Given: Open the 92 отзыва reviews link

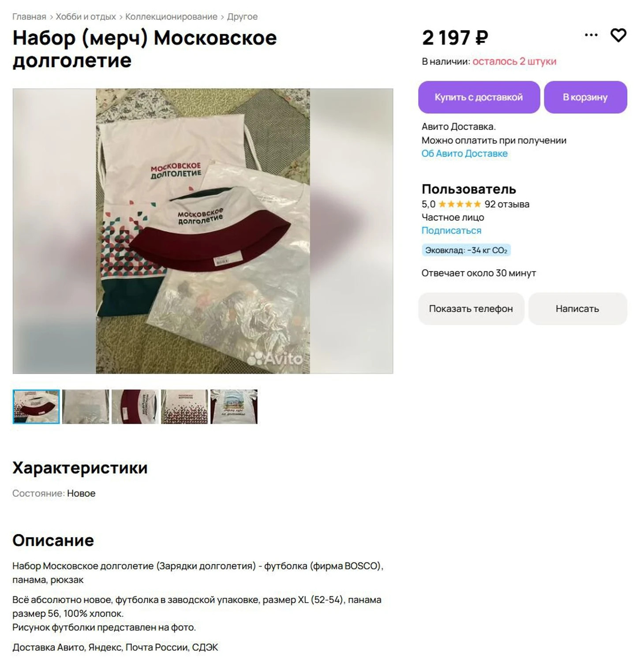Looking at the screenshot, I should [x=507, y=204].
